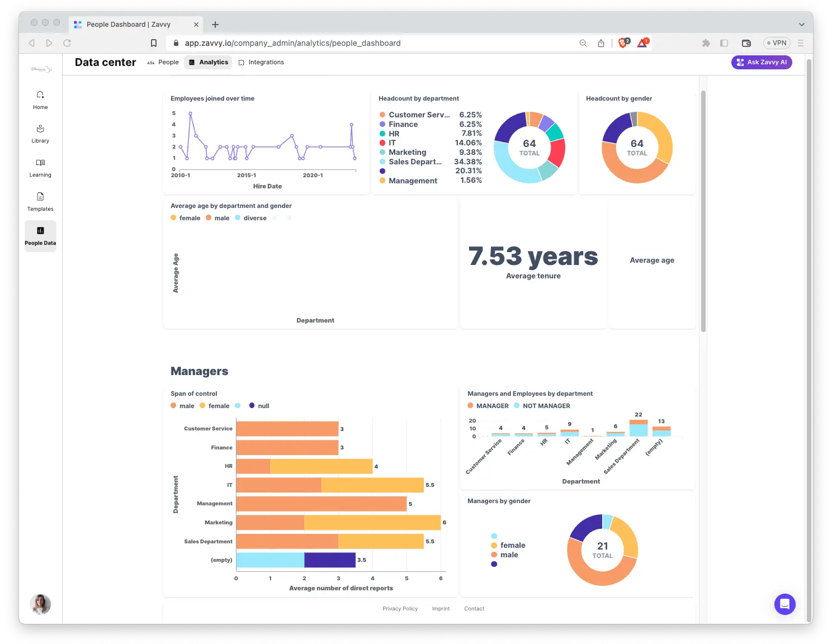Click the address bar URL
Viewport: 832px width, 644px height.
click(x=292, y=43)
